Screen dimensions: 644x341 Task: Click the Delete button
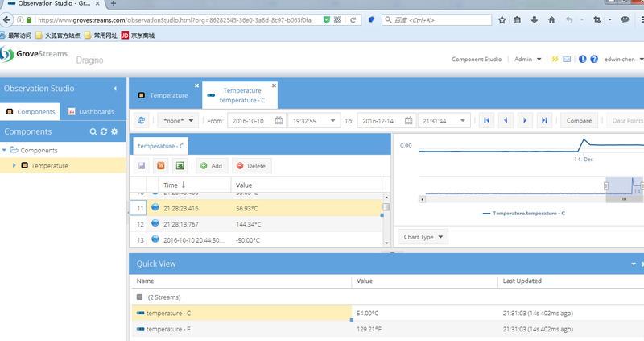pos(251,166)
